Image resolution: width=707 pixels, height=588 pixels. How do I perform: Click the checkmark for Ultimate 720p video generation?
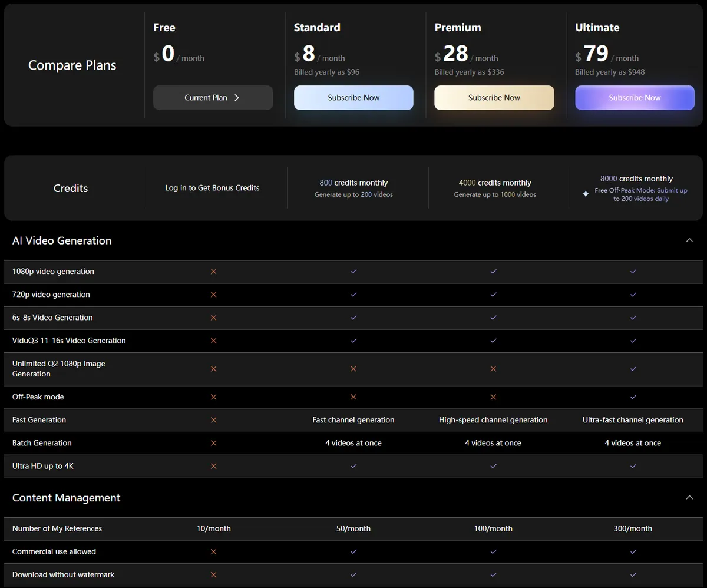pyautogui.click(x=633, y=295)
